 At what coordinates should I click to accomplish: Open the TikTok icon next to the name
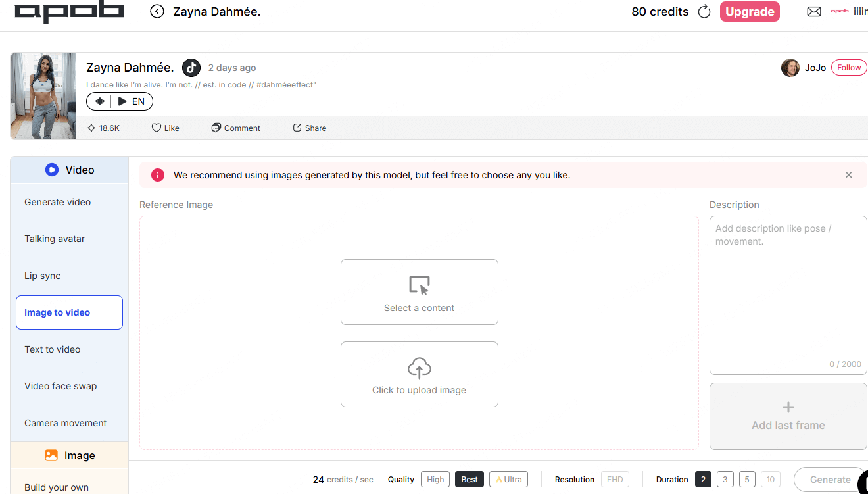click(191, 68)
